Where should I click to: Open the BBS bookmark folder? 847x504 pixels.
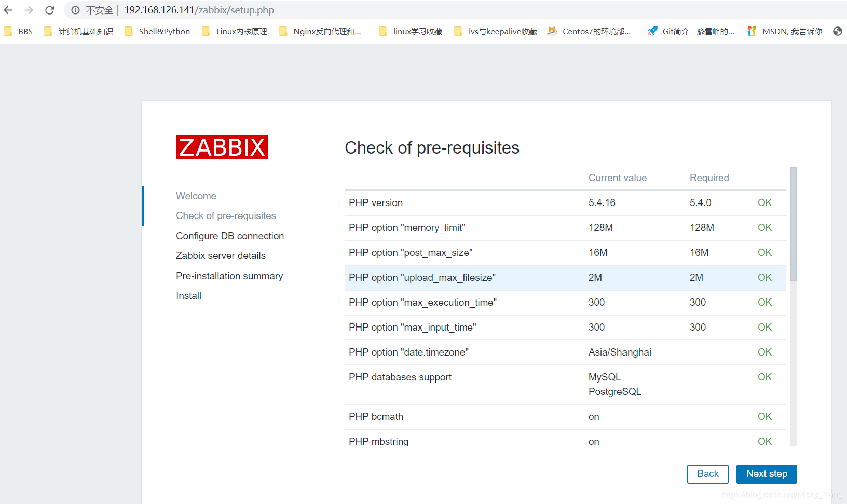pos(19,32)
